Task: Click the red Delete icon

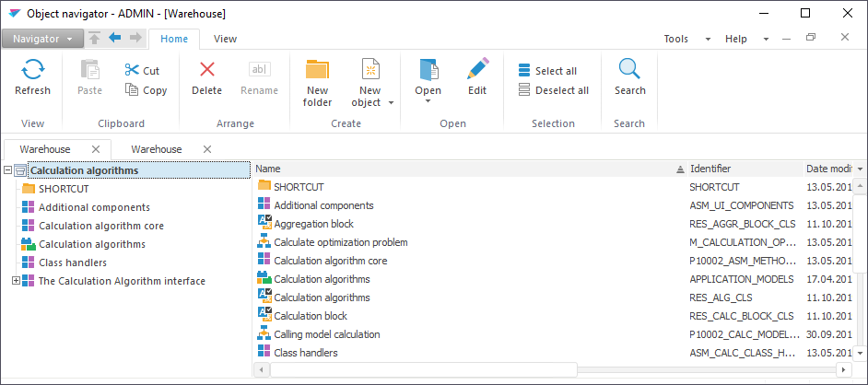Action: 206,70
